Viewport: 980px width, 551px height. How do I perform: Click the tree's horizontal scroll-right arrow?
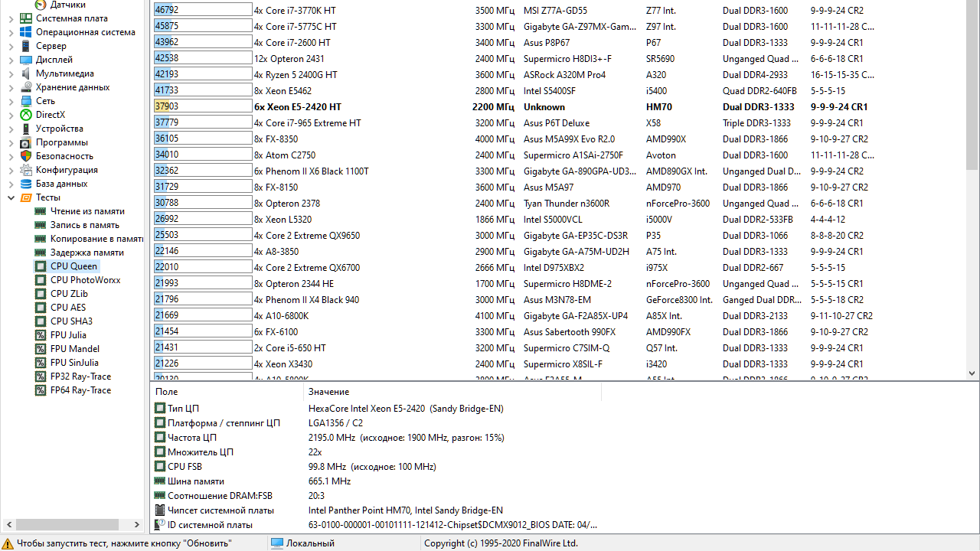(137, 525)
